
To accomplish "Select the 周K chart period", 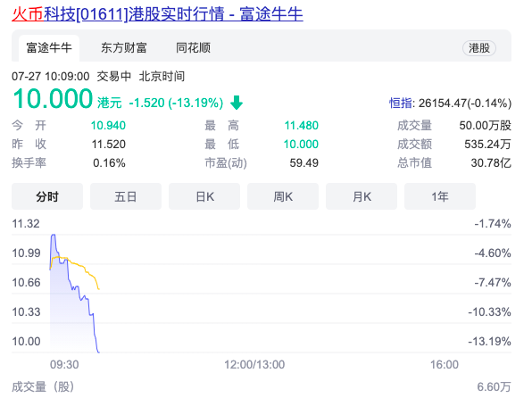I will [283, 196].
